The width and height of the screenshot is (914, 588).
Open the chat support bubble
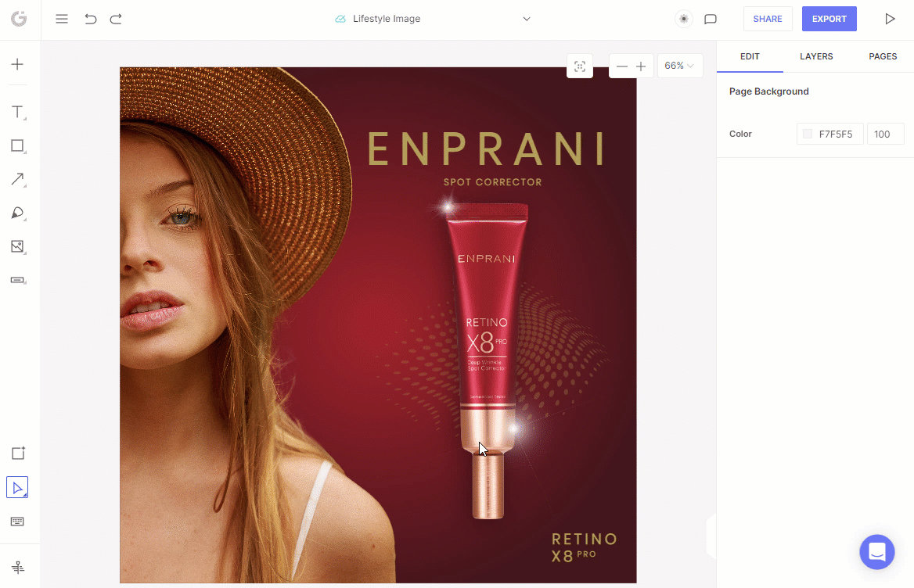tap(876, 551)
